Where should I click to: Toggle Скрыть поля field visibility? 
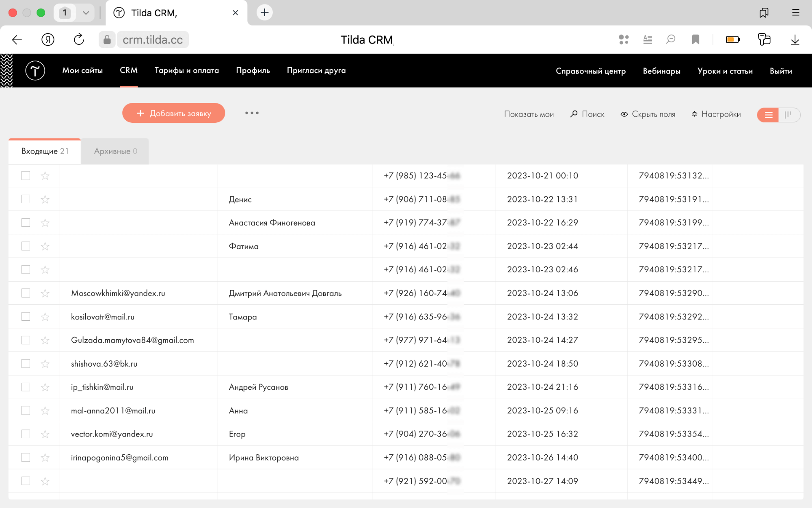pos(648,114)
